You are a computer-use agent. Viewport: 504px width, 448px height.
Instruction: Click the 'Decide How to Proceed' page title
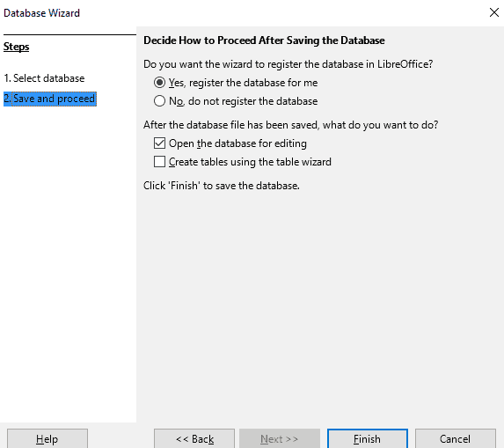point(264,40)
